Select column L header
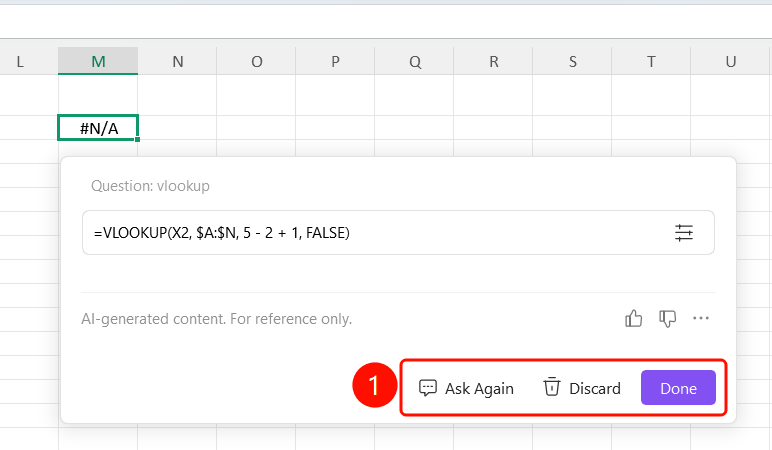 [x=29, y=62]
